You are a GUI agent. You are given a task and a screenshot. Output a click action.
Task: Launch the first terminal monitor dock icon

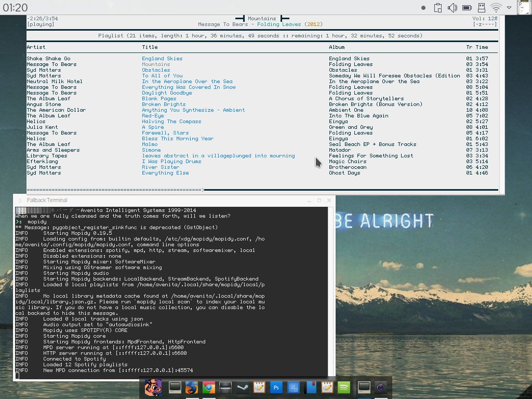(x=175, y=388)
